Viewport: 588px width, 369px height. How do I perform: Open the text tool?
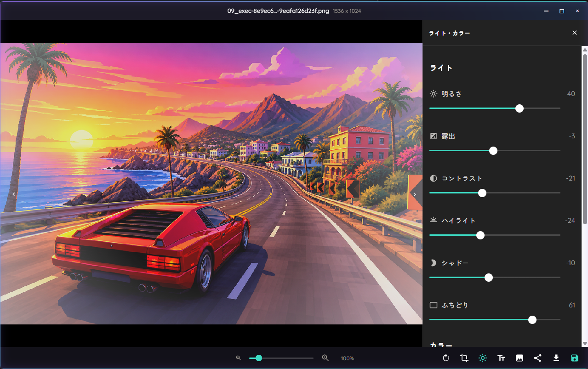501,358
